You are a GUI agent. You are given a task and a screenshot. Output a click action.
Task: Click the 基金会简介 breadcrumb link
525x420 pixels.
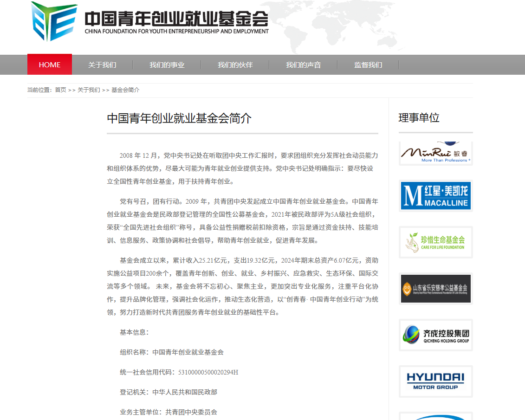tap(125, 90)
